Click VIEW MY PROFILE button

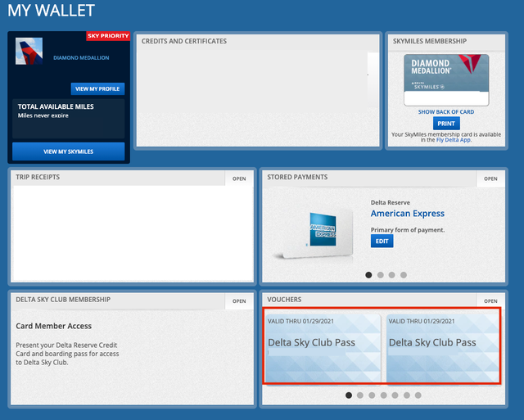tap(97, 89)
